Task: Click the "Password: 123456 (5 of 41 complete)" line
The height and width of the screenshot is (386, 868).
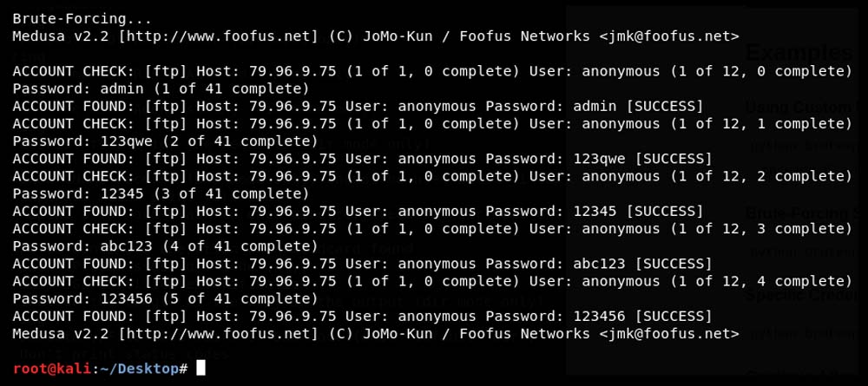Action: 166,298
